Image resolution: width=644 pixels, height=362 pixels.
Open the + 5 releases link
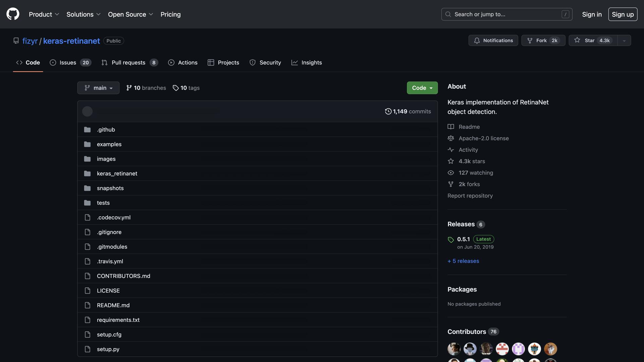tap(463, 261)
